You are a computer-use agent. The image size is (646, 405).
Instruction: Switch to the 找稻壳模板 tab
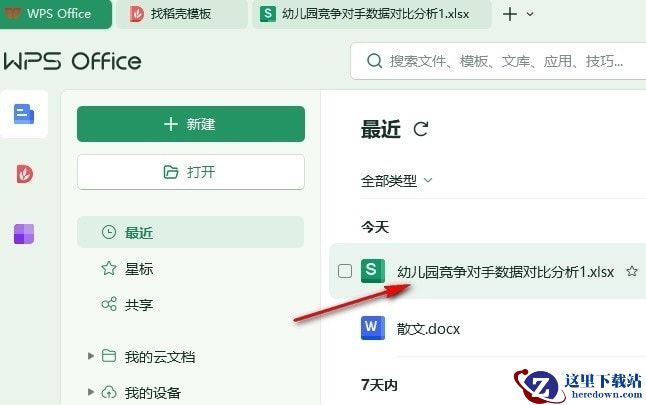coord(181,14)
